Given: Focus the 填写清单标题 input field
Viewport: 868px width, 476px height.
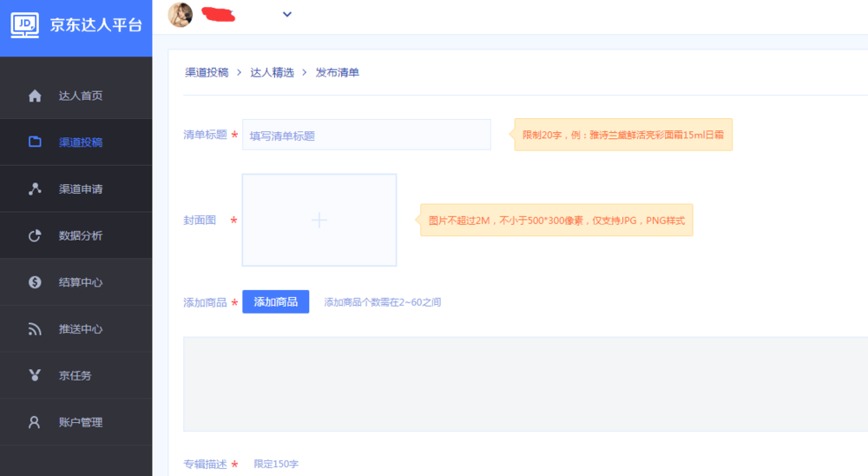Looking at the screenshot, I should tap(366, 135).
